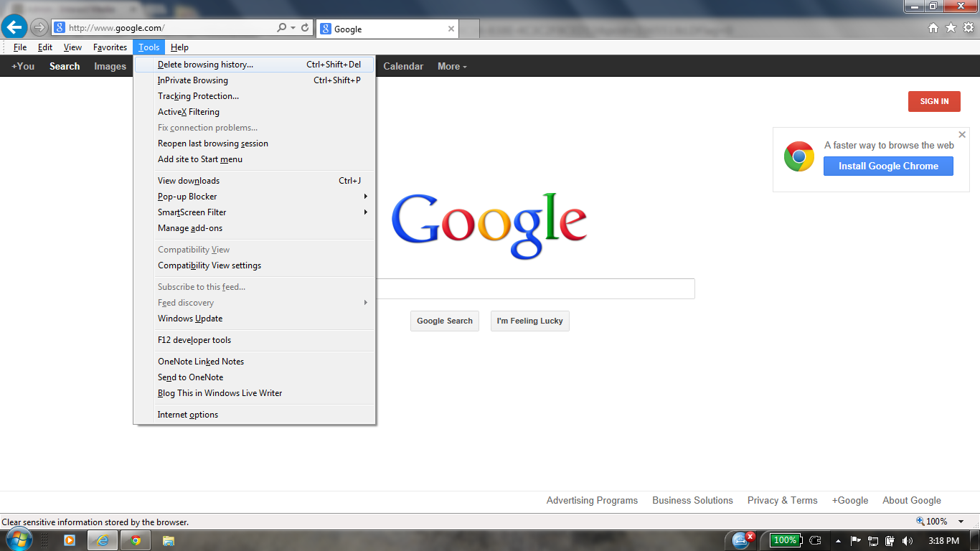Select Reopen last browsing session
The image size is (980, 551).
(255, 143)
